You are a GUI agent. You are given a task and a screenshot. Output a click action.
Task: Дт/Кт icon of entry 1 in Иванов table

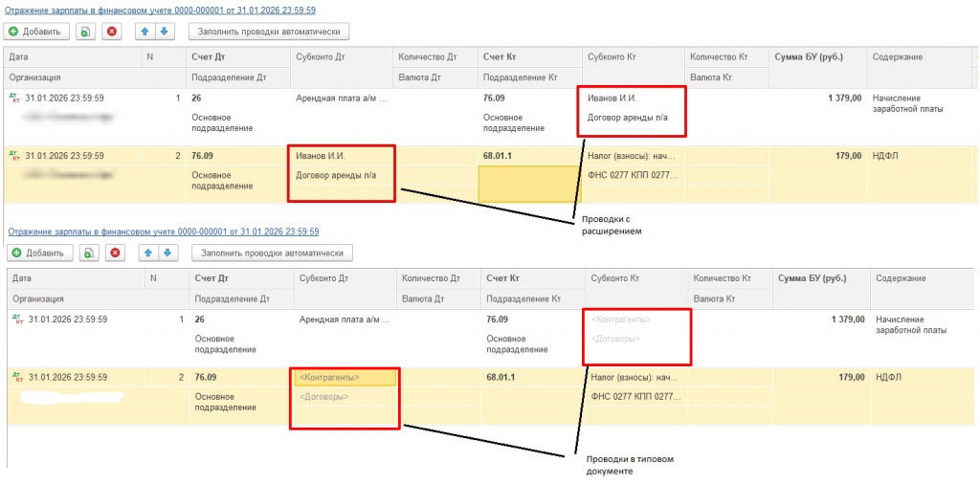pyautogui.click(x=14, y=98)
